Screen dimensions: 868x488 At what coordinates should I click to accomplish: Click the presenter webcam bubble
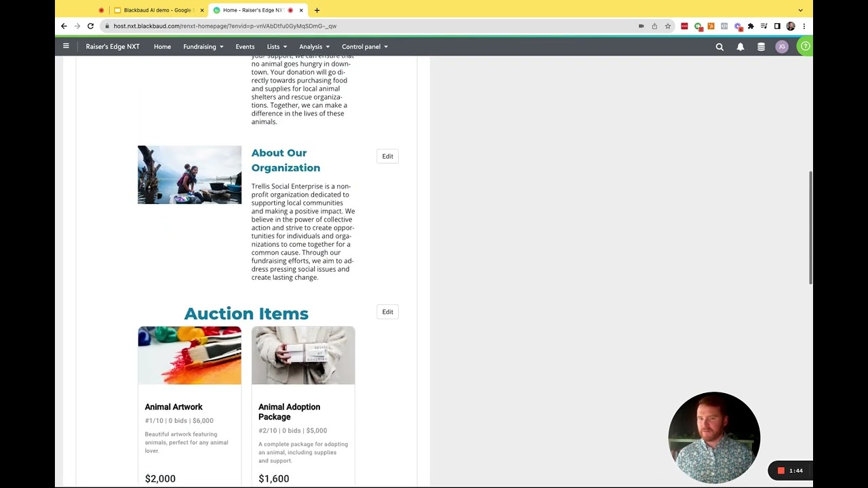tap(714, 438)
